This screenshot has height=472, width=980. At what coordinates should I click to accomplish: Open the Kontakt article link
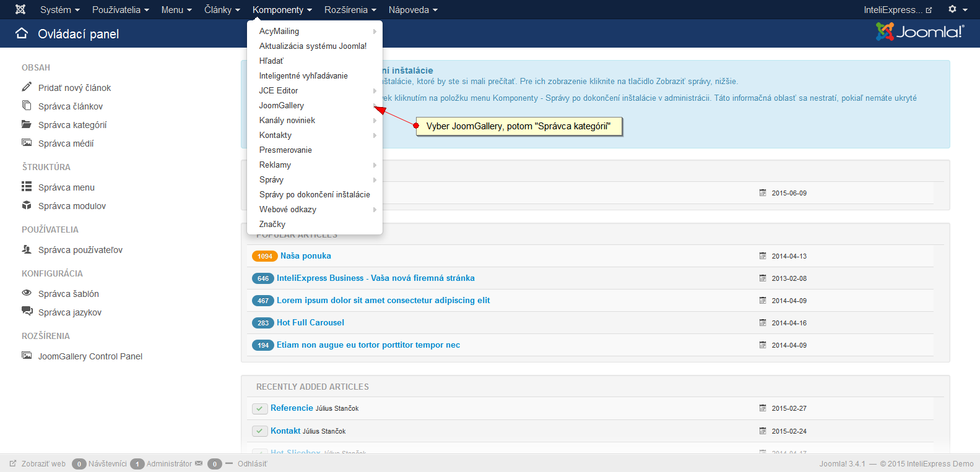tap(285, 431)
